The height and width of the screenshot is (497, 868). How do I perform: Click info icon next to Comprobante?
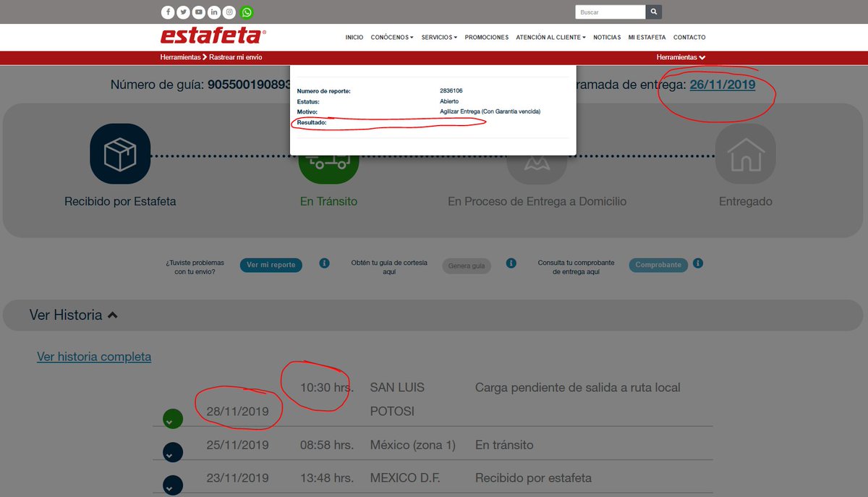tap(699, 263)
